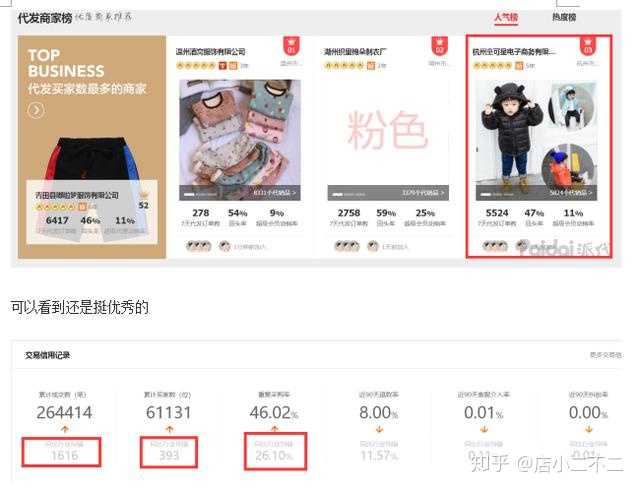
Task: Switch to the 热度榜 tab
Action: click(x=564, y=17)
